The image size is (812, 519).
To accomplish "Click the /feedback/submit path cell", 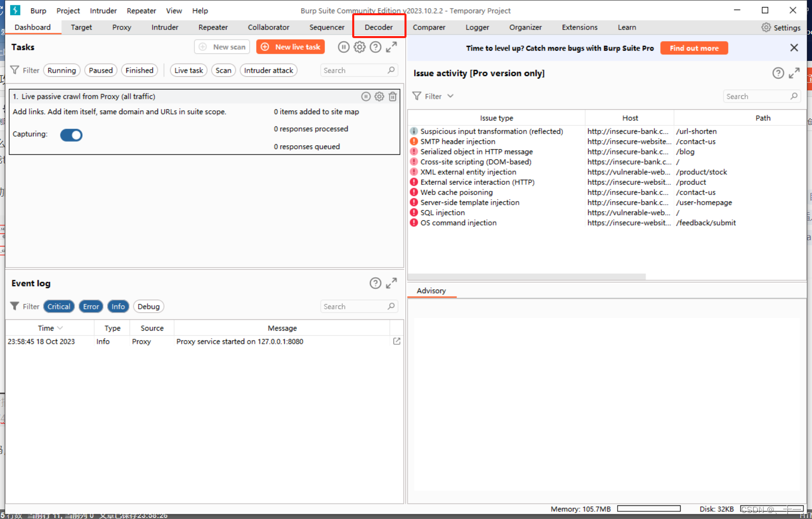I will (706, 222).
